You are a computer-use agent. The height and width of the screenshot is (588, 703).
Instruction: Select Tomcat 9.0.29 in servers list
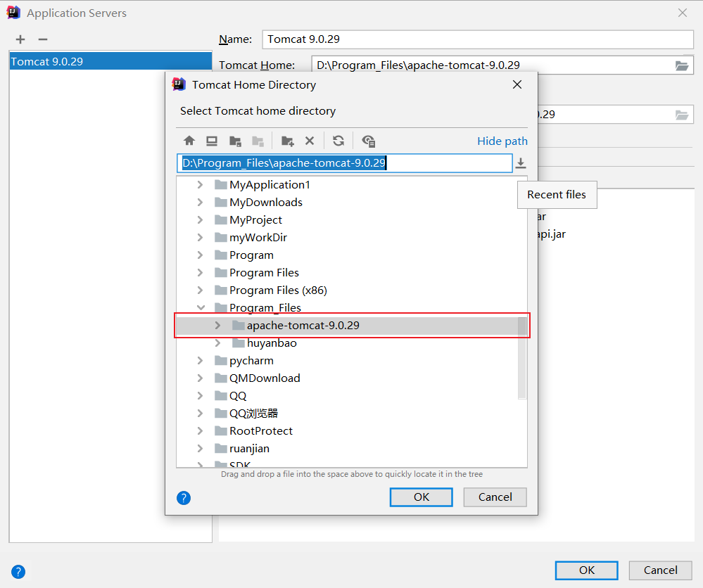110,61
